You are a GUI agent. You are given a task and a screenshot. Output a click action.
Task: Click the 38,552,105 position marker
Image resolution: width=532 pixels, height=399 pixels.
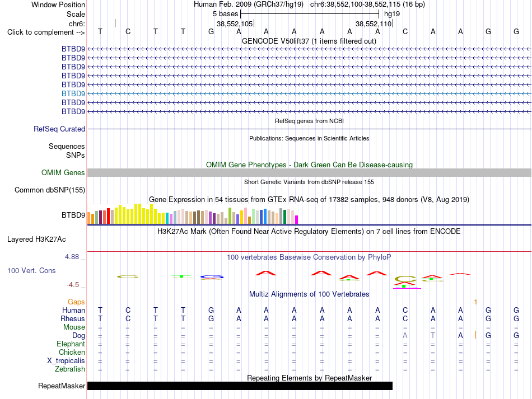click(235, 24)
